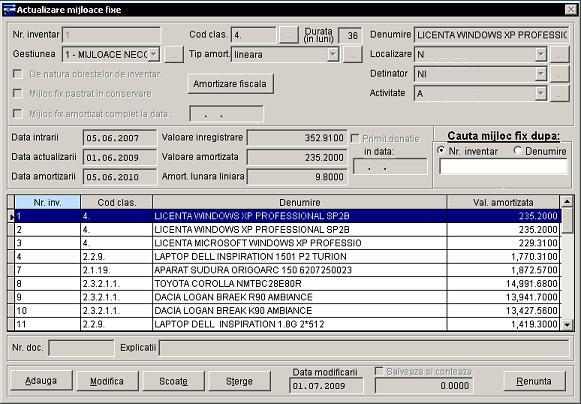This screenshot has height=404, width=581.
Task: Click the Cod clas. input field
Action: (253, 35)
